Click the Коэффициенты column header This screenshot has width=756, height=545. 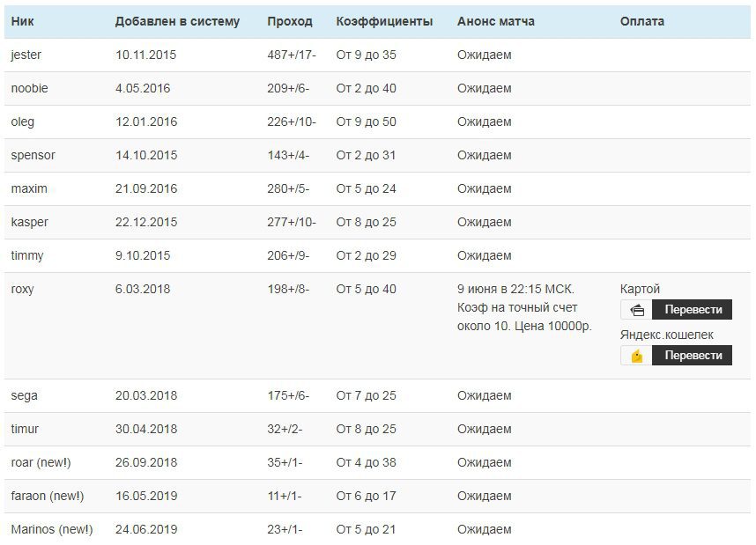pyautogui.click(x=384, y=21)
